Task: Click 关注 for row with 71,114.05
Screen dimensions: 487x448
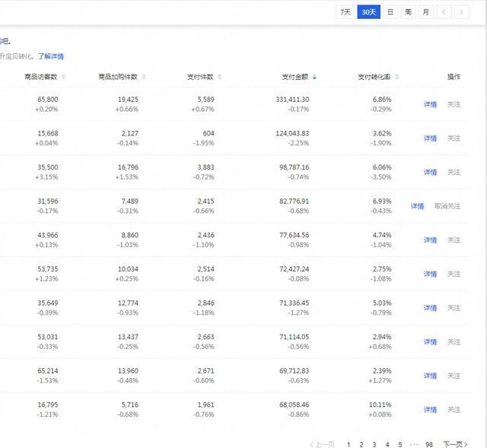Action: [454, 342]
